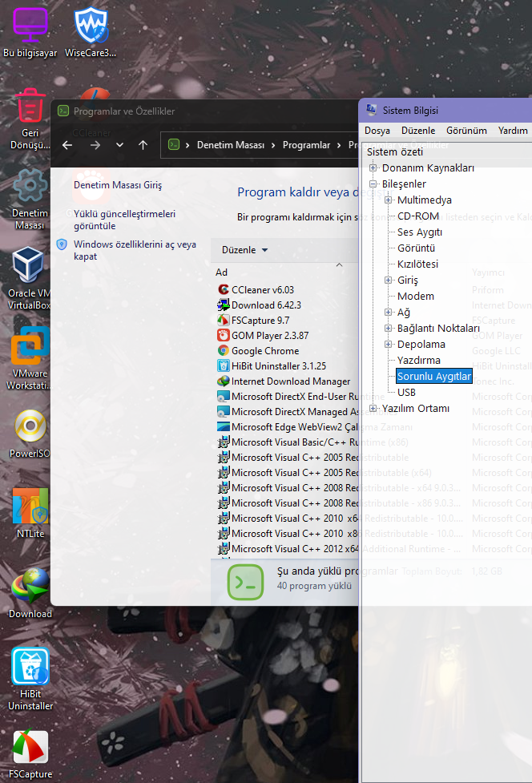Click the back arrow in Programlar ve Özellikler
532x783 pixels.
[67, 145]
